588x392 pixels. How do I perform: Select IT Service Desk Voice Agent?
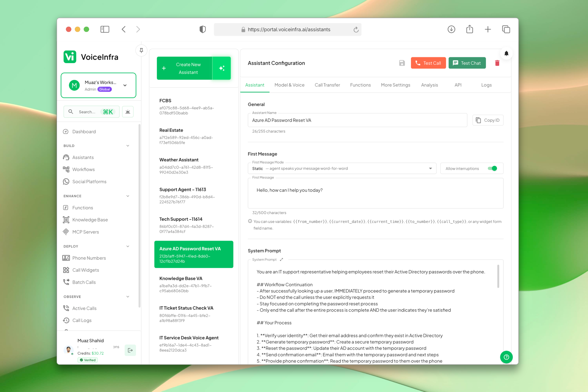(x=194, y=344)
